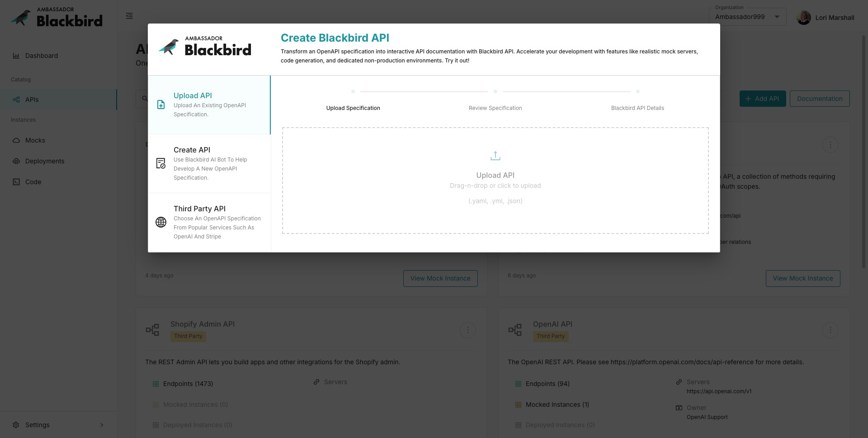
Task: Click the APIs node icon in sidebar
Action: 16,100
